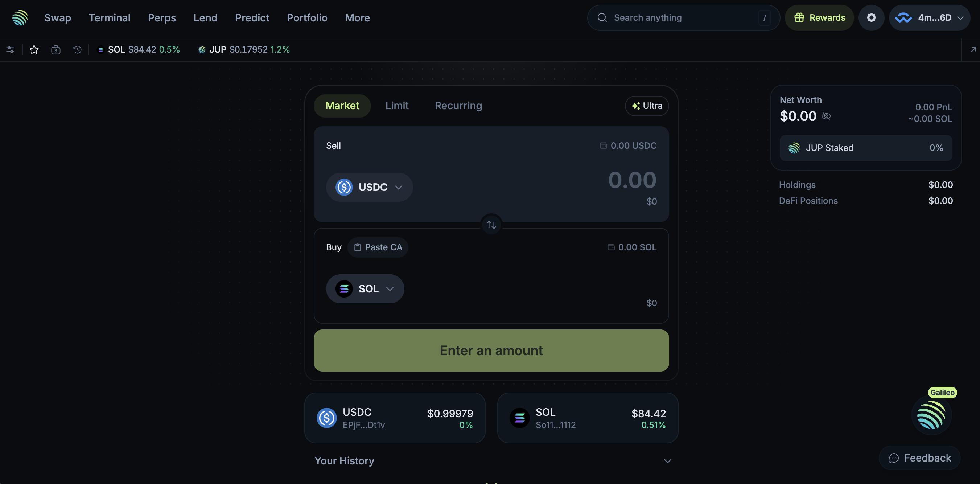Switch to the Recurring tab
This screenshot has width=980, height=484.
tap(458, 106)
